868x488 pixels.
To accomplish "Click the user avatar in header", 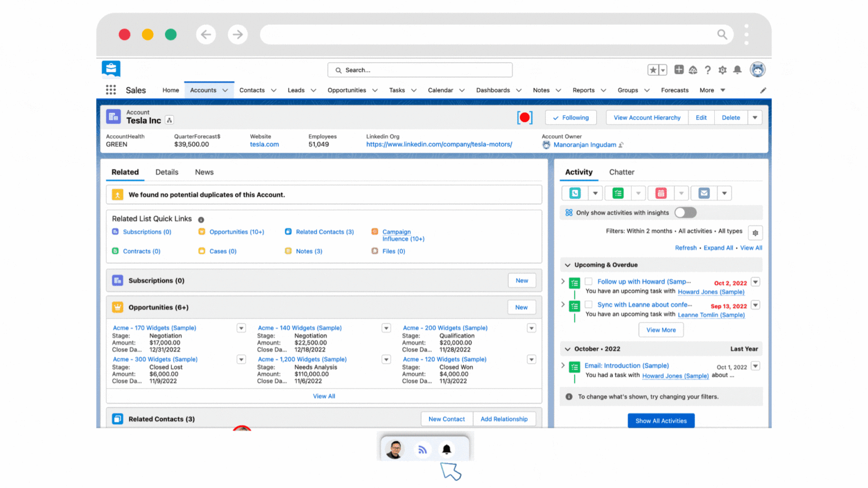I will click(758, 69).
